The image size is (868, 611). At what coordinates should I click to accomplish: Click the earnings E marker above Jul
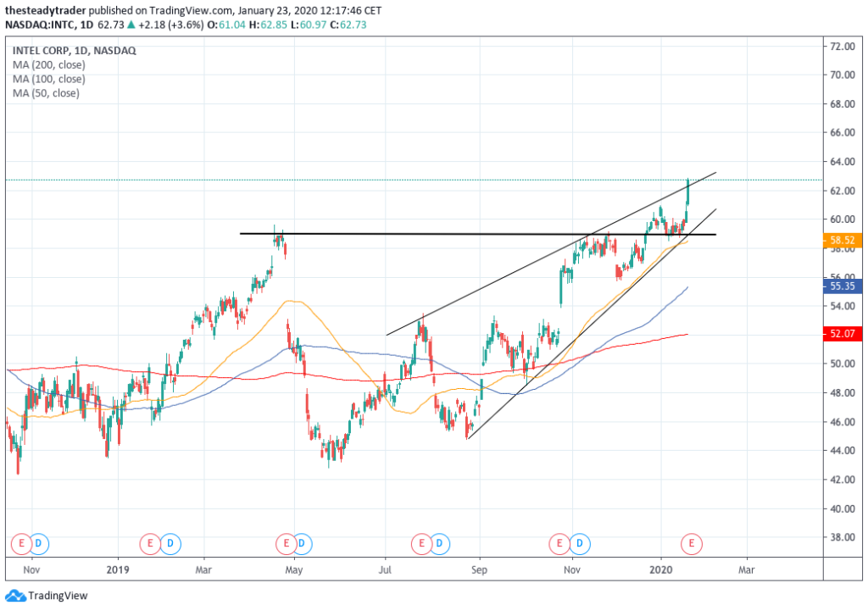click(422, 543)
